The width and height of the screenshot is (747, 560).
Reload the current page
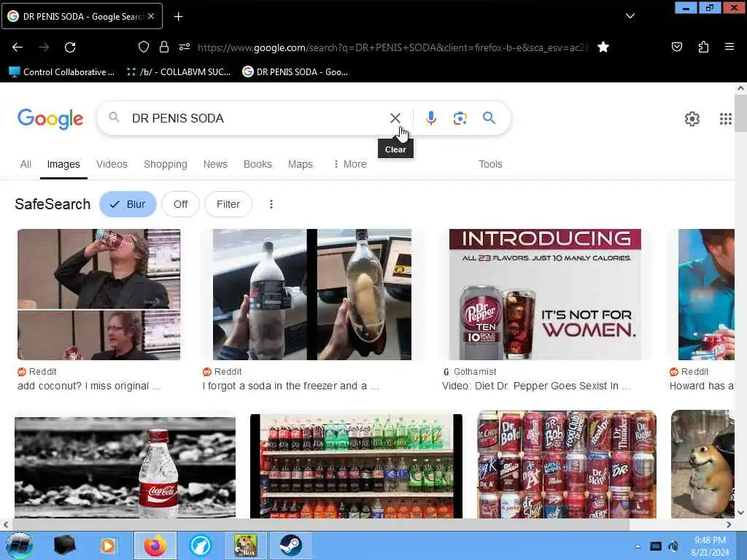(70, 47)
